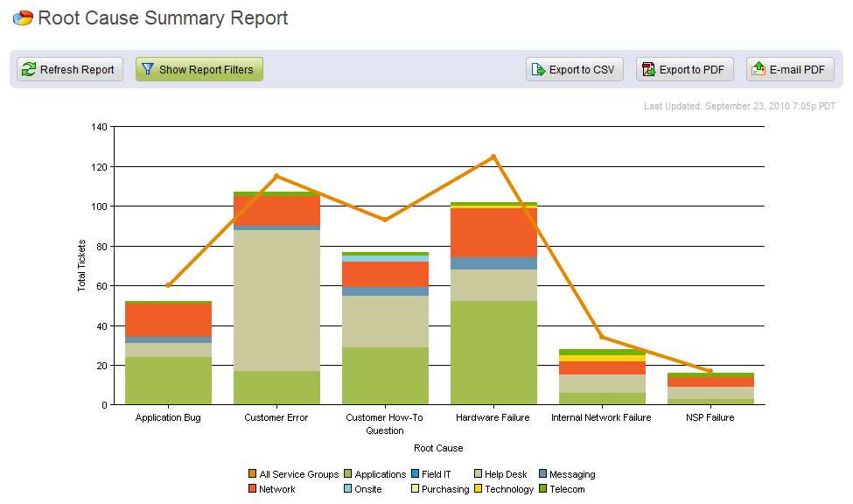Click the line point above Customer How-To Question
The width and height of the screenshot is (853, 504).
[385, 220]
